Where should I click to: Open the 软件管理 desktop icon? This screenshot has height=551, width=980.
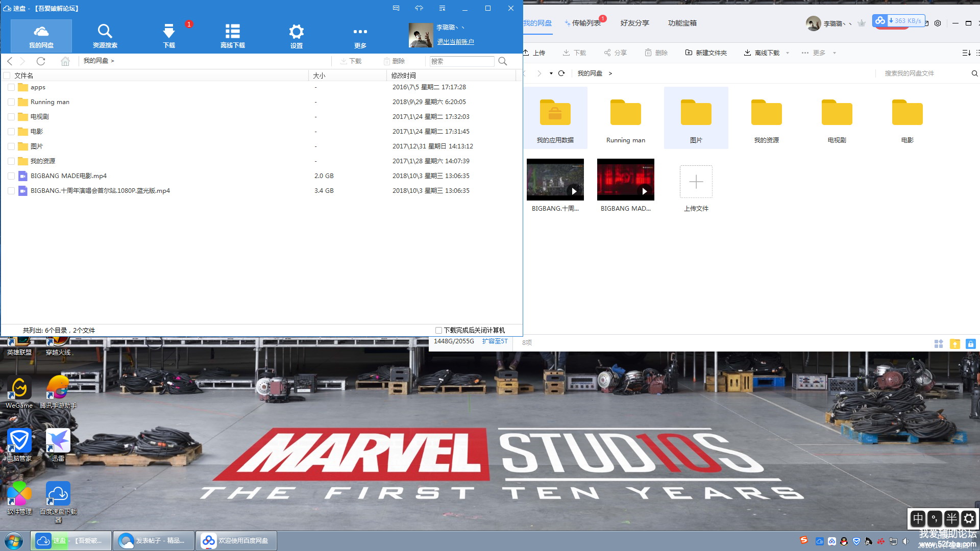[x=19, y=498]
